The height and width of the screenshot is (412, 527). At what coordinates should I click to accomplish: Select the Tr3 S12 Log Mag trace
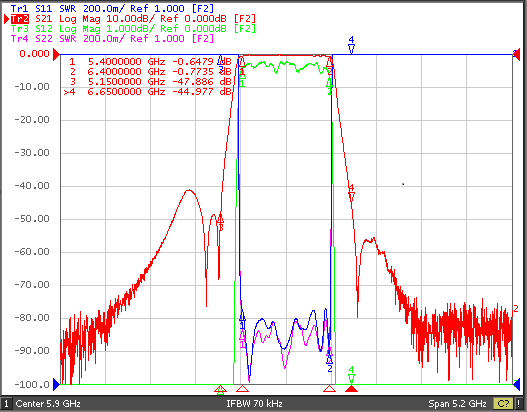(133, 29)
